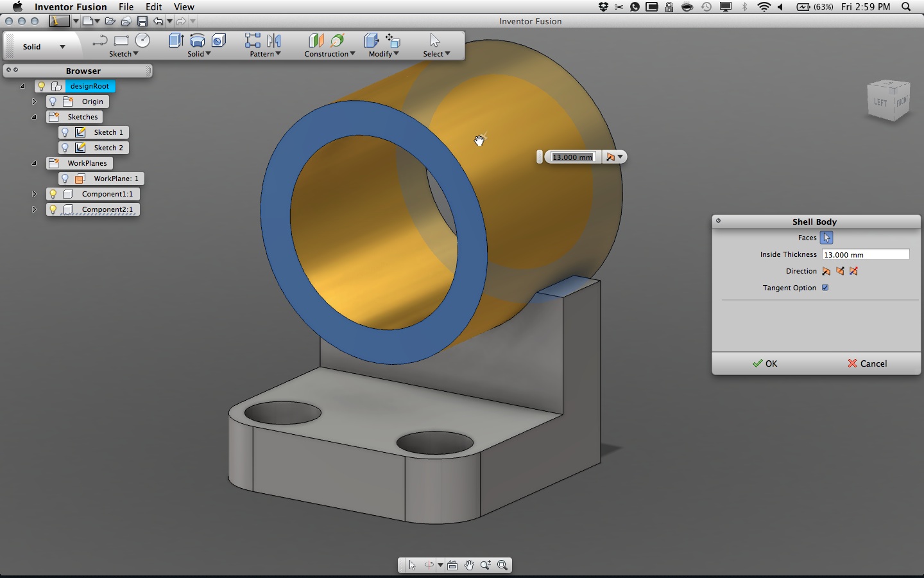Toggle visibility of WorkPlane: 1

[x=65, y=179]
